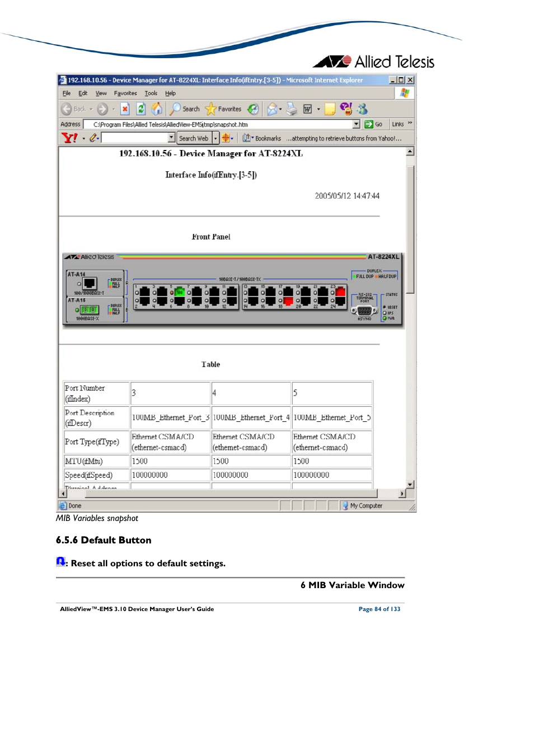Open the Y! logo dropdown arrow
The image size is (534, 756).
coord(84,138)
